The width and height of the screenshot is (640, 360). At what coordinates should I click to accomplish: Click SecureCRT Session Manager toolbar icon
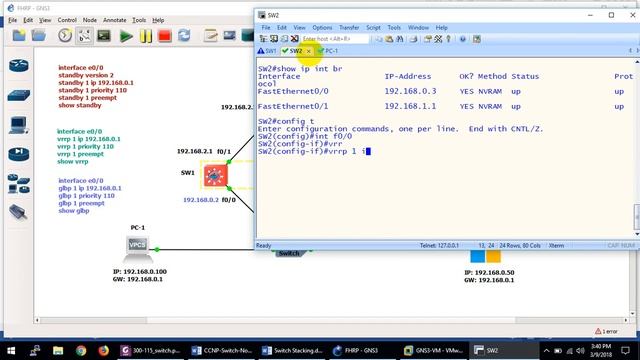pyautogui.click(x=263, y=39)
